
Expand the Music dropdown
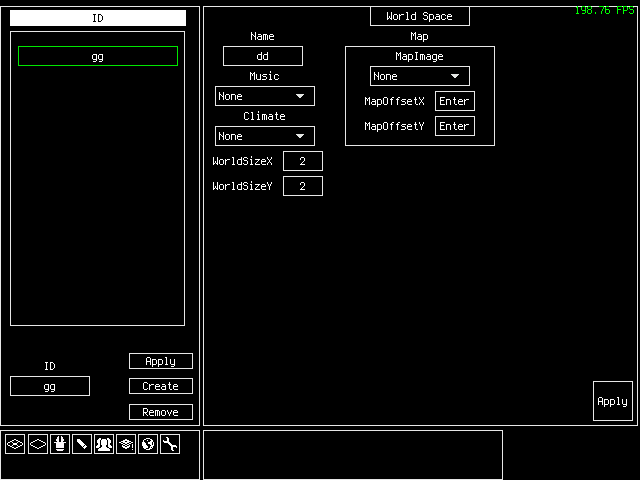click(x=265, y=96)
